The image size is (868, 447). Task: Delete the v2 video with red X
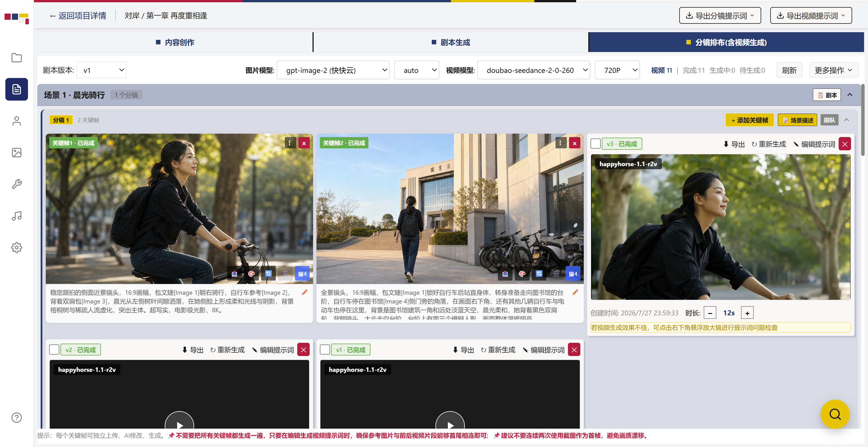pyautogui.click(x=303, y=350)
